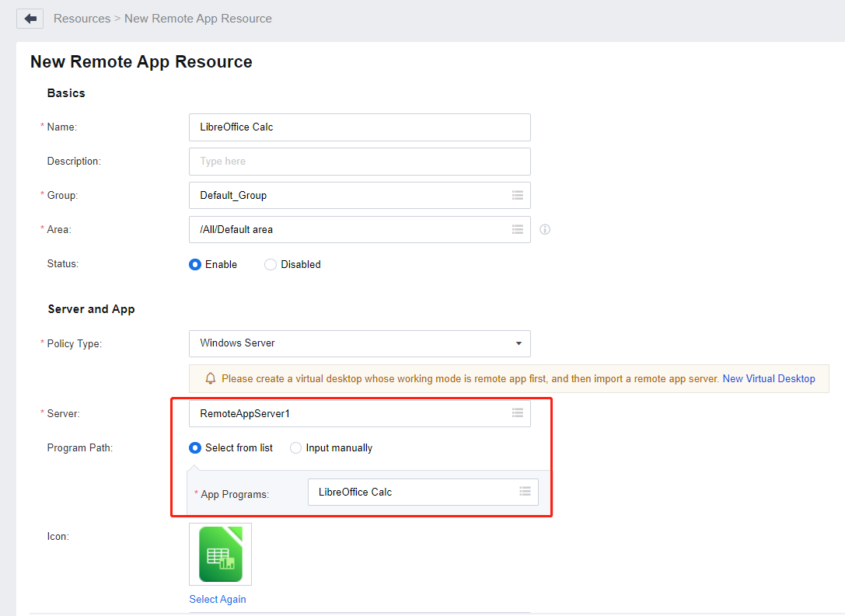Go back using the arrow button

(30, 19)
